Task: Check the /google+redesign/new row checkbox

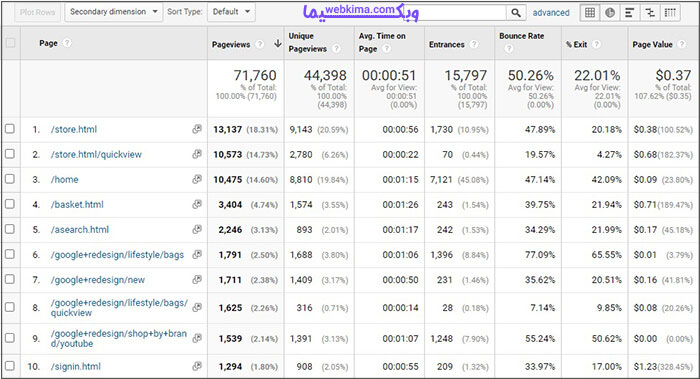Action: (10, 279)
